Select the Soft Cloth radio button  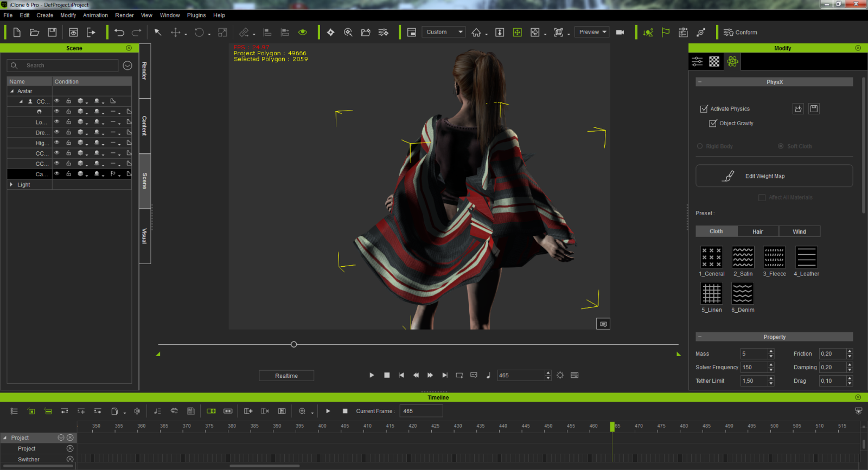(x=781, y=146)
